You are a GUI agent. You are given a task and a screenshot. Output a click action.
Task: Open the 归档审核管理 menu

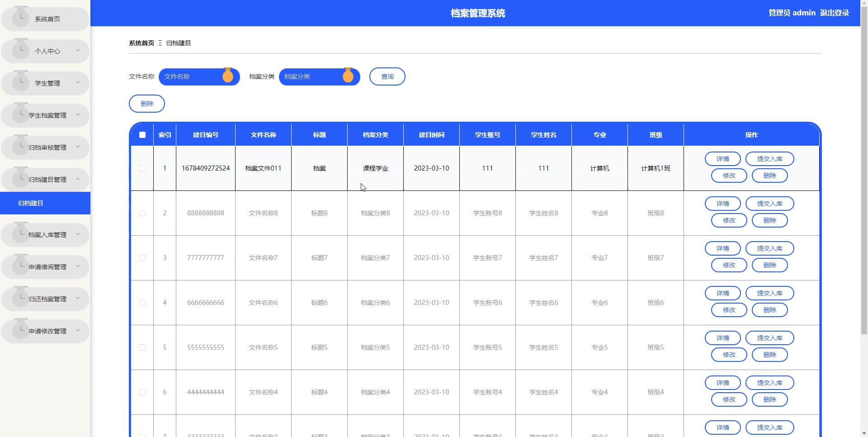(47, 147)
